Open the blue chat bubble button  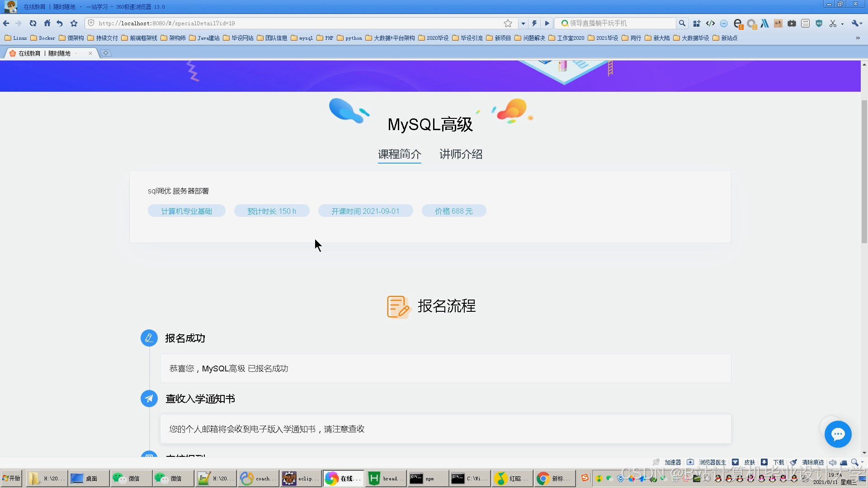838,434
